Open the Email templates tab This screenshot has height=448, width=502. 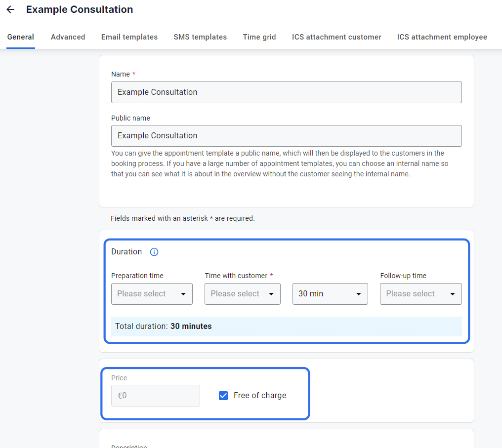click(129, 37)
